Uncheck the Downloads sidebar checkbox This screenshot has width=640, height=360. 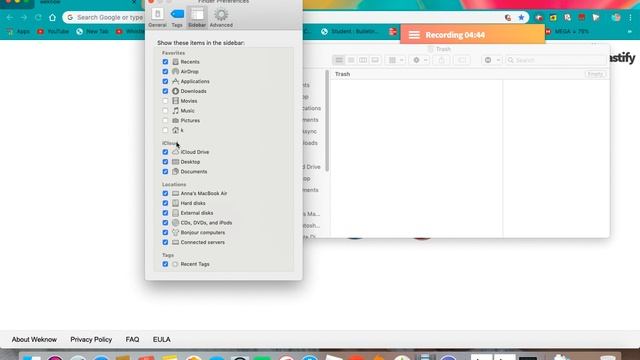[165, 91]
